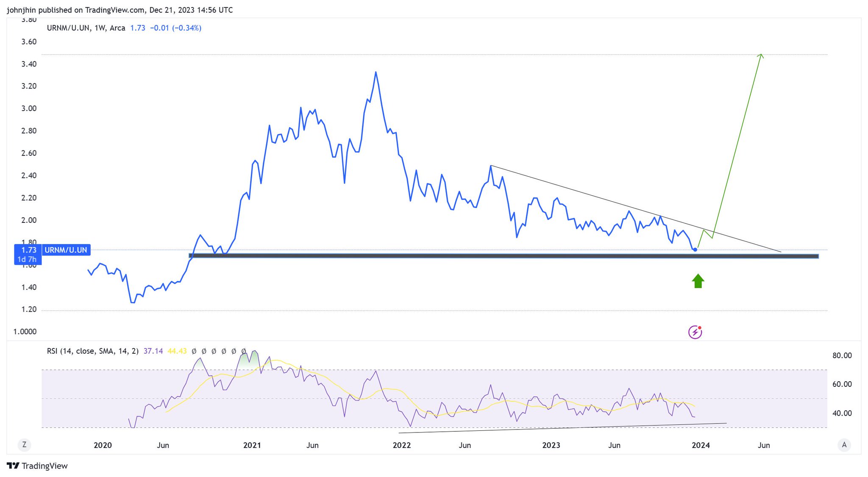The width and height of the screenshot is (868, 477).
Task: Click the johnjhin published header text
Action: pos(120,10)
